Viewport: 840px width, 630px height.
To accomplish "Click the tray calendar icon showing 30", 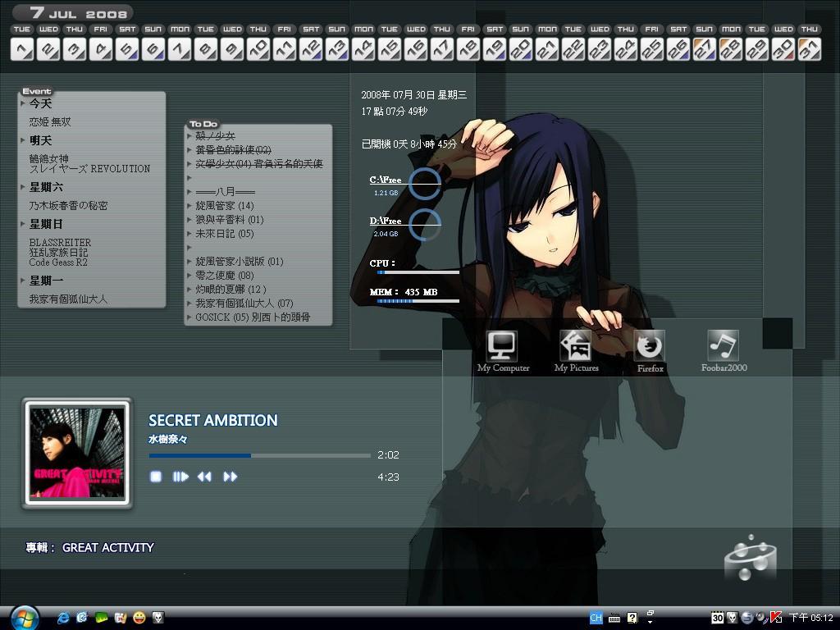I will 717,618.
